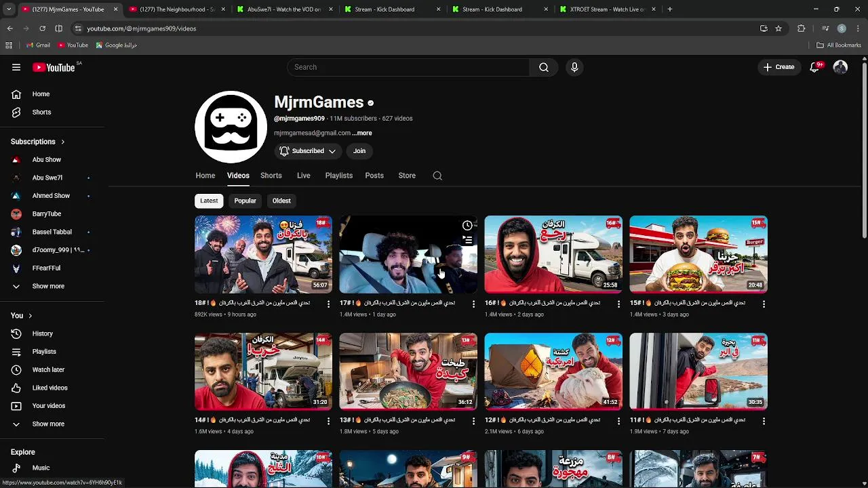
Task: Open more options for video #12
Action: click(618, 422)
